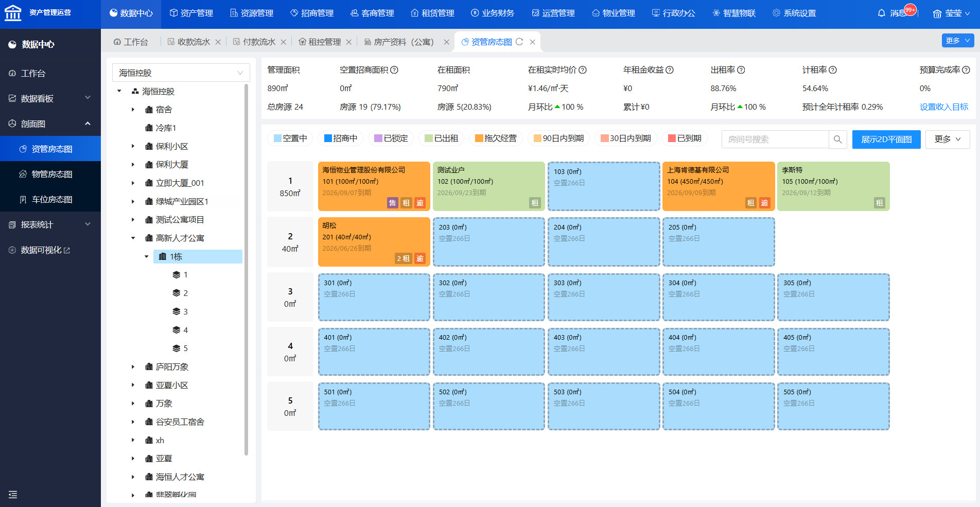The image size is (980, 507).
Task: Click help icon next to 出租率
Action: point(741,70)
